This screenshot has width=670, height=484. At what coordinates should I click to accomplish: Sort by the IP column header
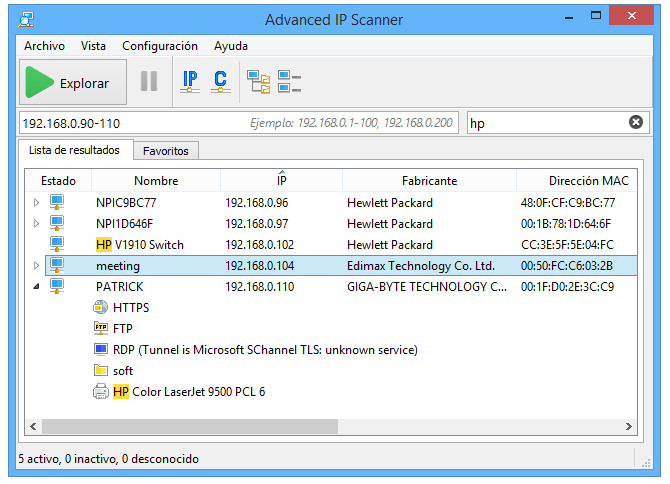coord(281,181)
